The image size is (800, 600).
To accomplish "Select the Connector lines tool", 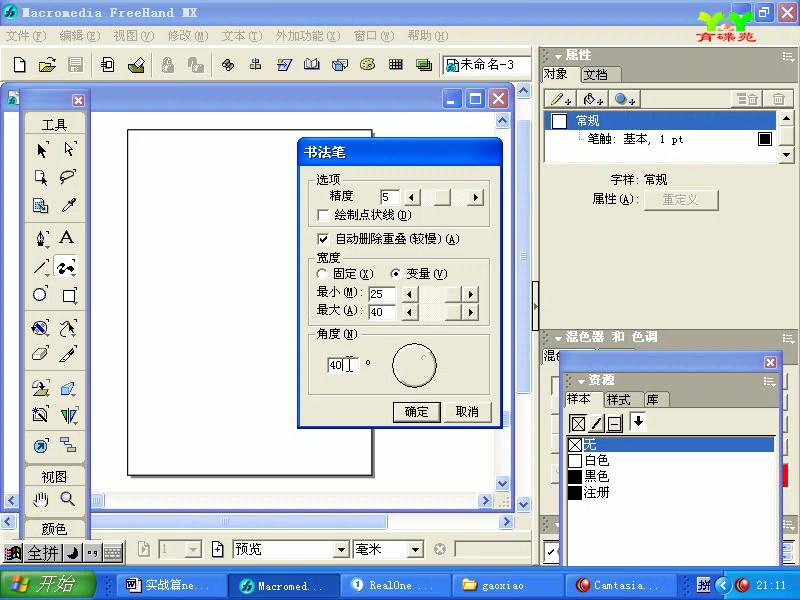I will [x=68, y=445].
